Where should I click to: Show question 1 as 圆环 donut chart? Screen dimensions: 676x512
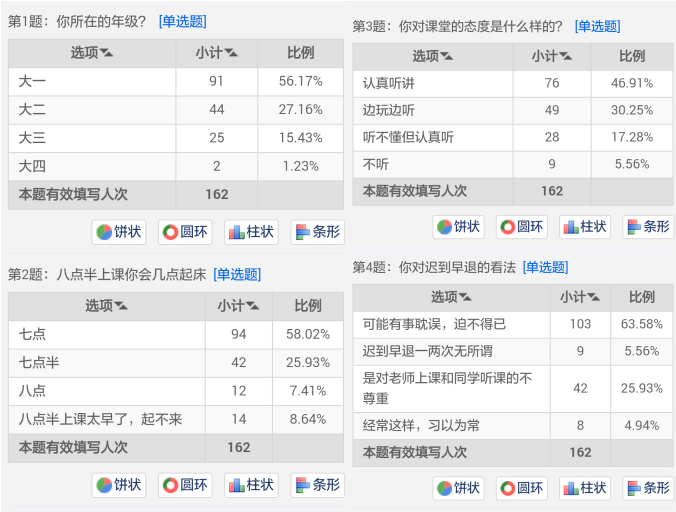click(185, 232)
